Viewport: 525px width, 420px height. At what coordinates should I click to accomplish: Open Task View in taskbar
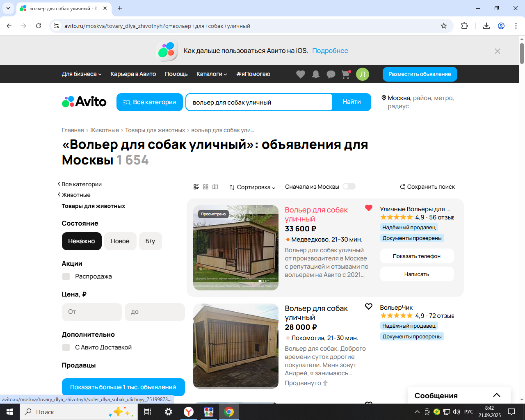click(148, 412)
